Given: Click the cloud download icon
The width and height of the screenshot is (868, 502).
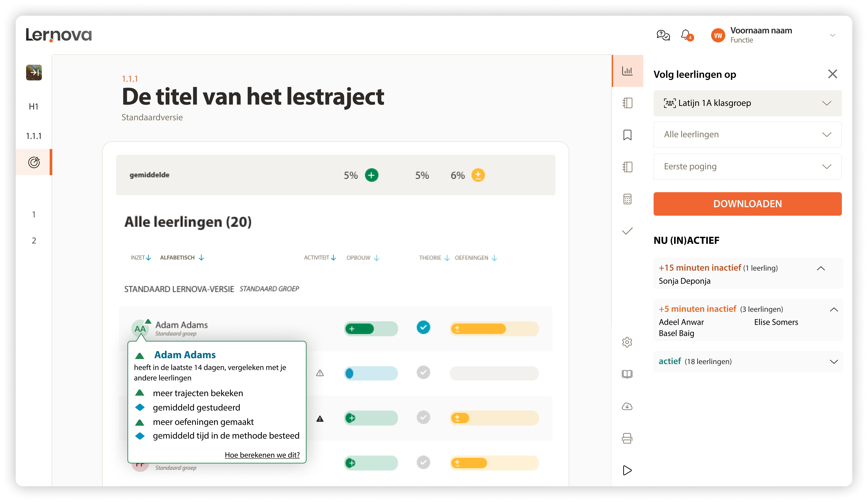Looking at the screenshot, I should (x=627, y=406).
